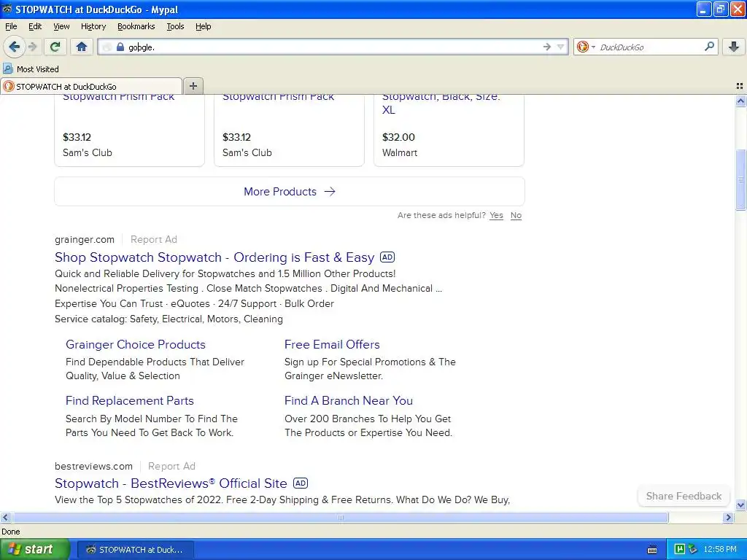Open the File menu
This screenshot has width=747, height=560.
click(x=11, y=26)
